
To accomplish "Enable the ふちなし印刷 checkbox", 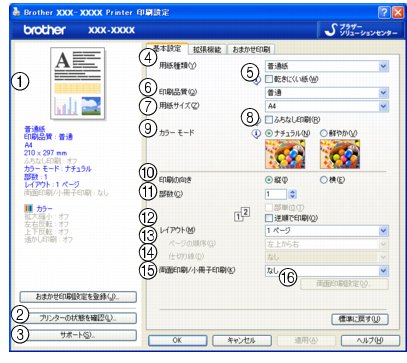I will tap(269, 120).
